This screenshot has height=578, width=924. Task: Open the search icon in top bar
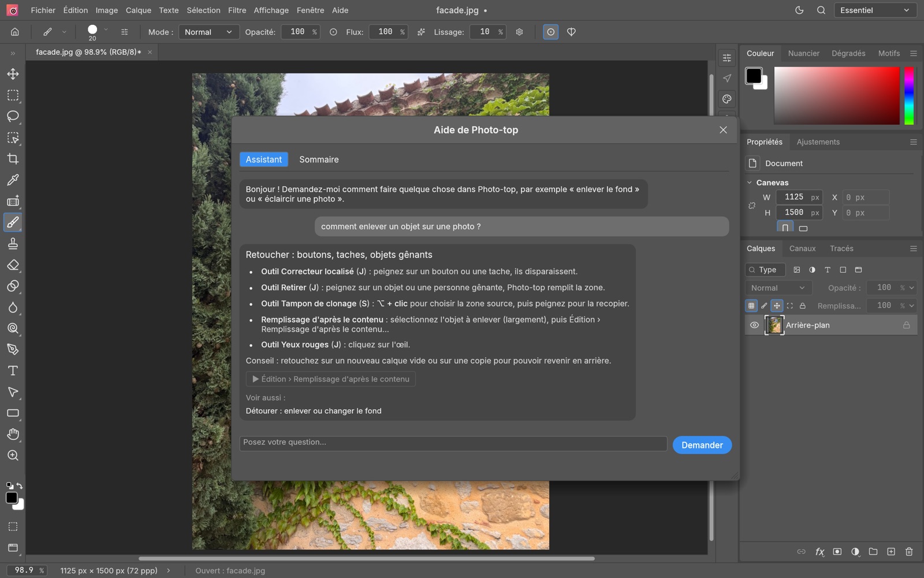pos(821,10)
